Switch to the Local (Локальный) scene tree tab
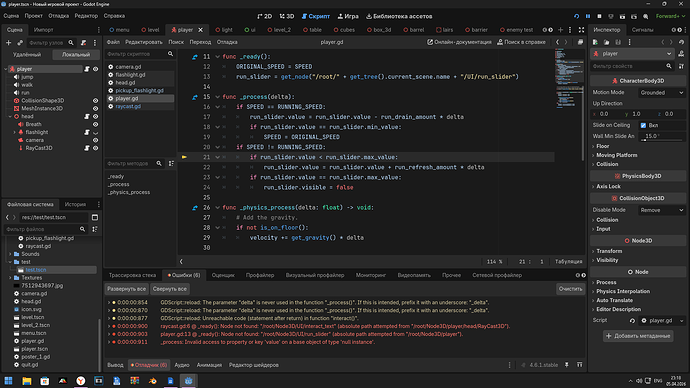690x388 pixels. coord(76,55)
